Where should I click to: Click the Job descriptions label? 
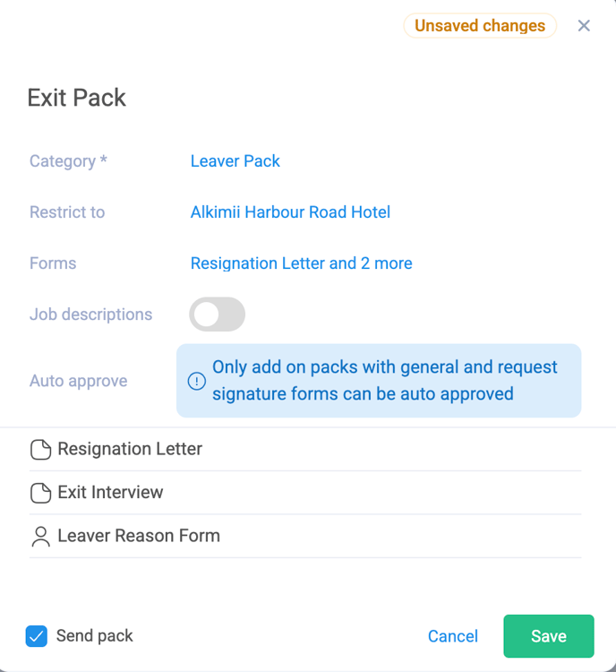pyautogui.click(x=90, y=314)
